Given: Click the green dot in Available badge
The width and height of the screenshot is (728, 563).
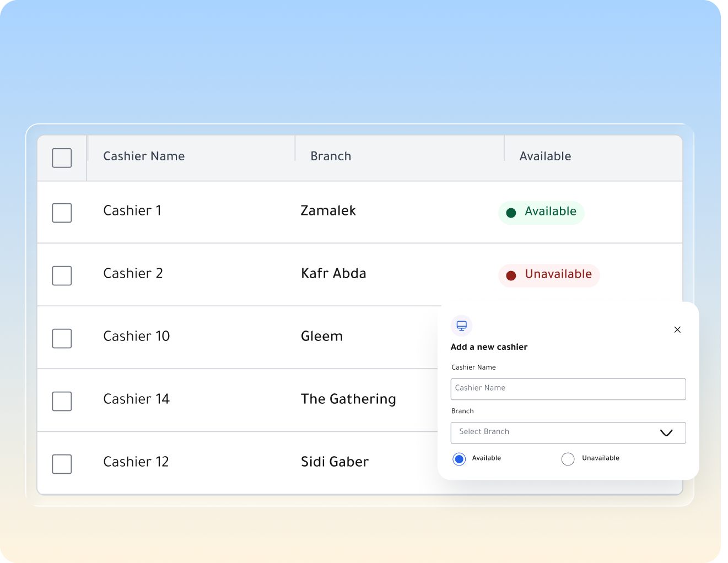Looking at the screenshot, I should pos(511,213).
